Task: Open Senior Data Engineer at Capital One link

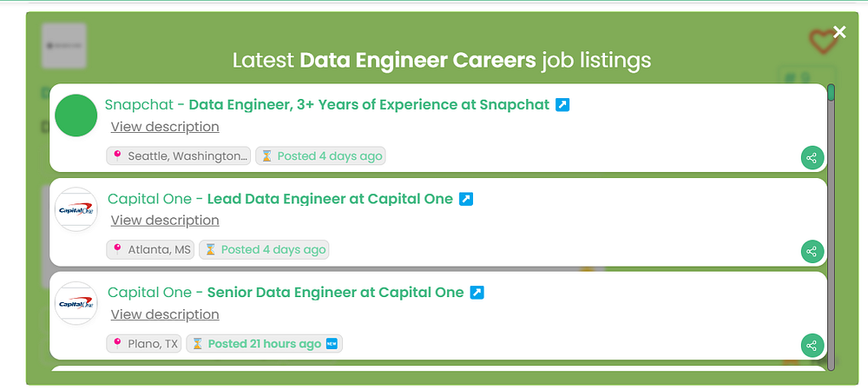Action: click(x=335, y=293)
